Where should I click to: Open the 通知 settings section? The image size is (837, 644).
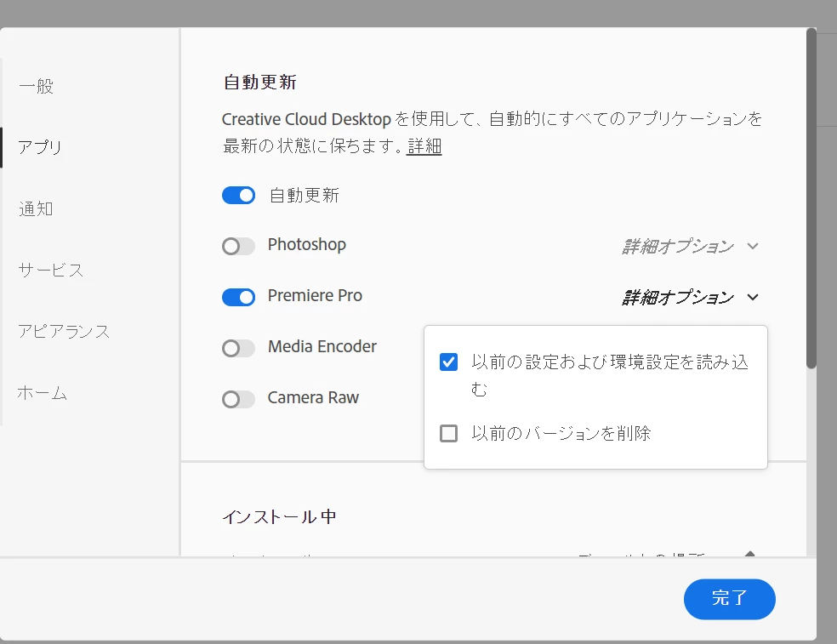point(37,208)
